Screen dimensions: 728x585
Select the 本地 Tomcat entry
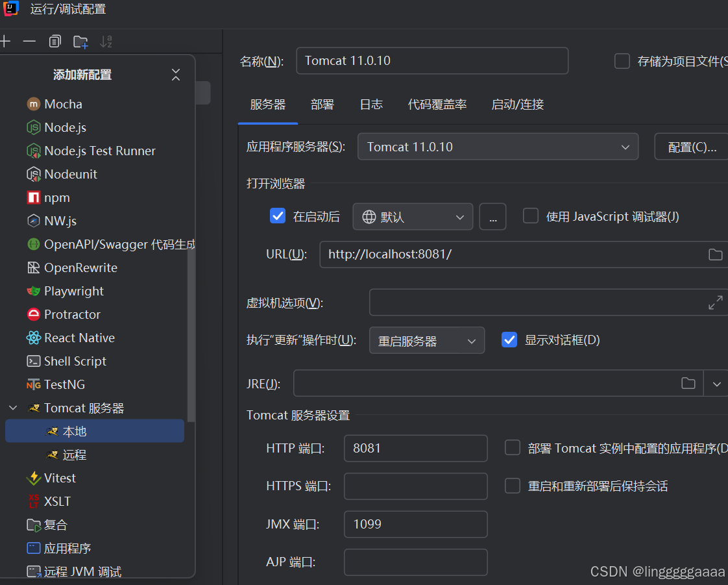(95, 431)
